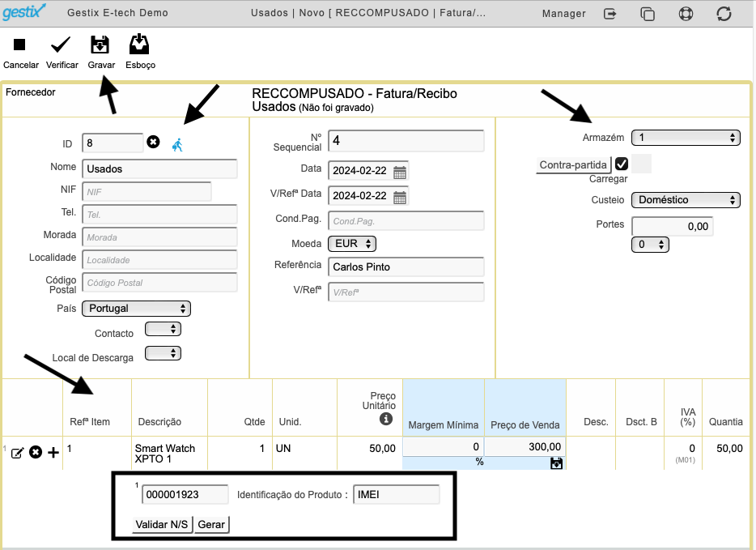
Task: Click the Gerar button
Action: point(211,524)
